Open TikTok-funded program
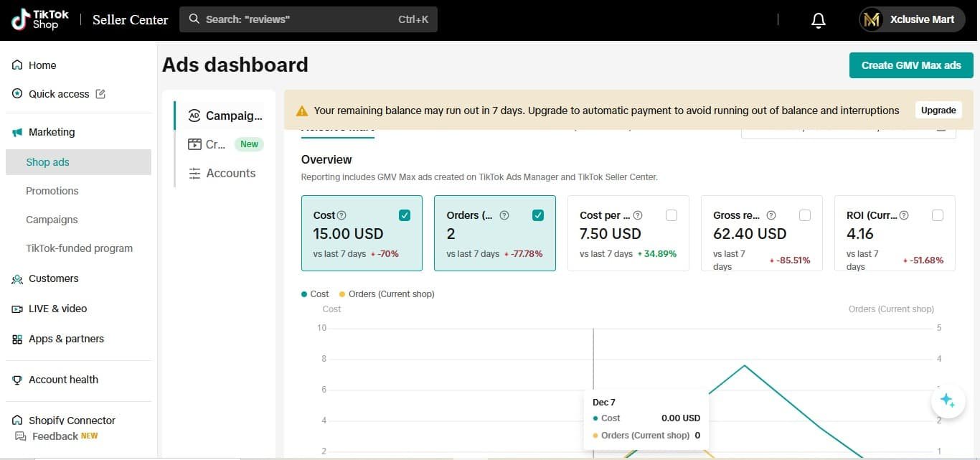 pyautogui.click(x=80, y=248)
